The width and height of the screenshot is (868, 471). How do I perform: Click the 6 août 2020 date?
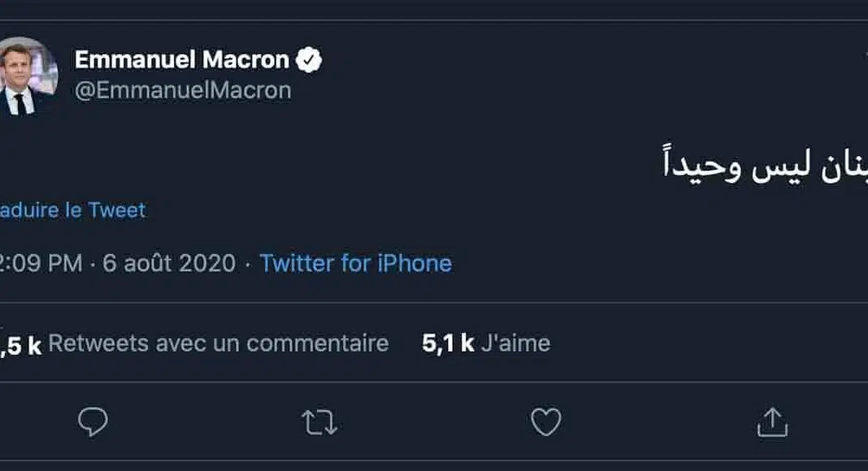pos(169,264)
